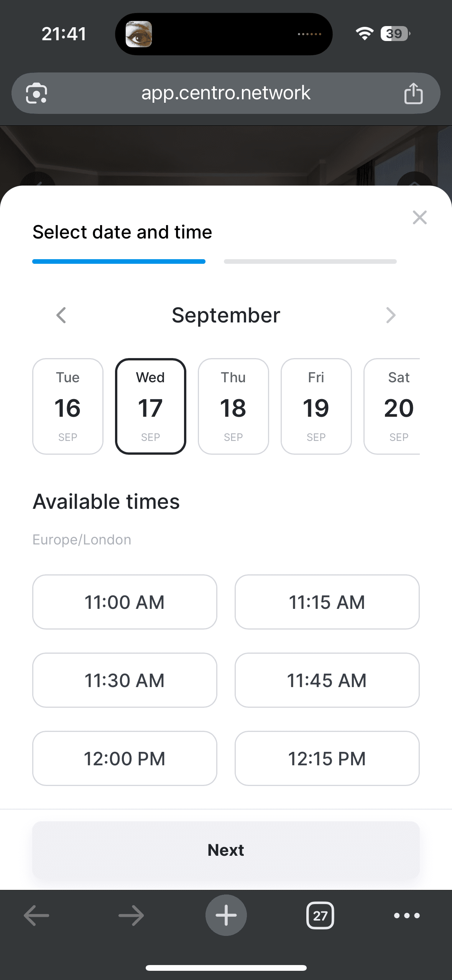Choose Saturday 20 September date card
Viewport: 452px width, 980px height.
pos(395,406)
